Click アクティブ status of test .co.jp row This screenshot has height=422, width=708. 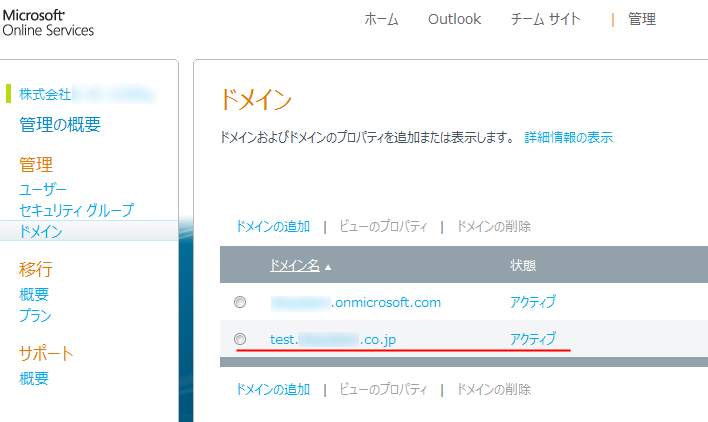(533, 339)
